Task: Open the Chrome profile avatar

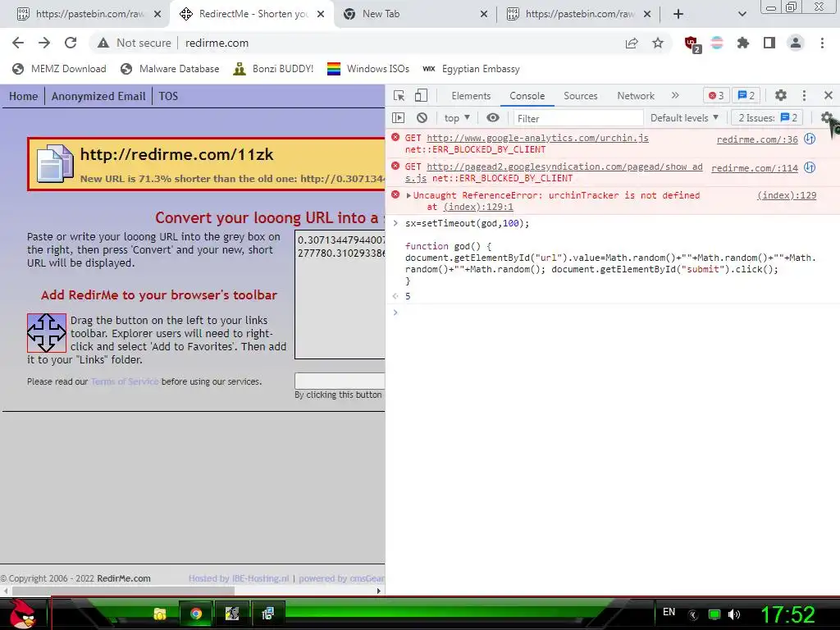Action: pyautogui.click(x=796, y=43)
